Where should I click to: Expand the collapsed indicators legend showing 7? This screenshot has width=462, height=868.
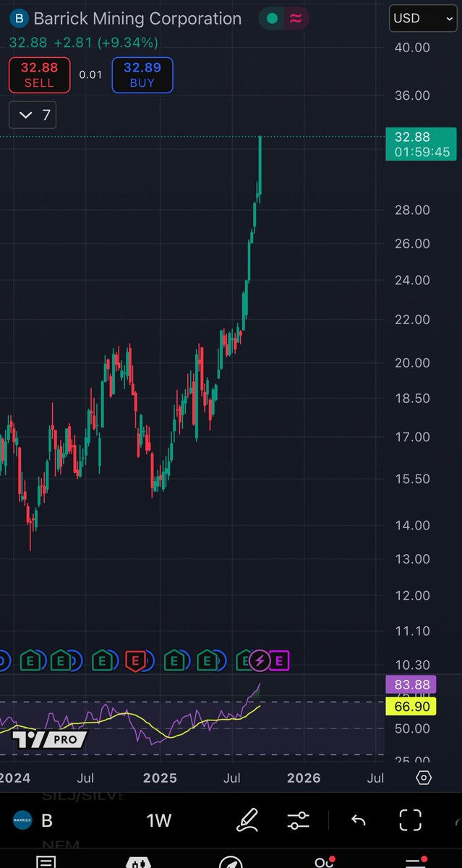(33, 115)
